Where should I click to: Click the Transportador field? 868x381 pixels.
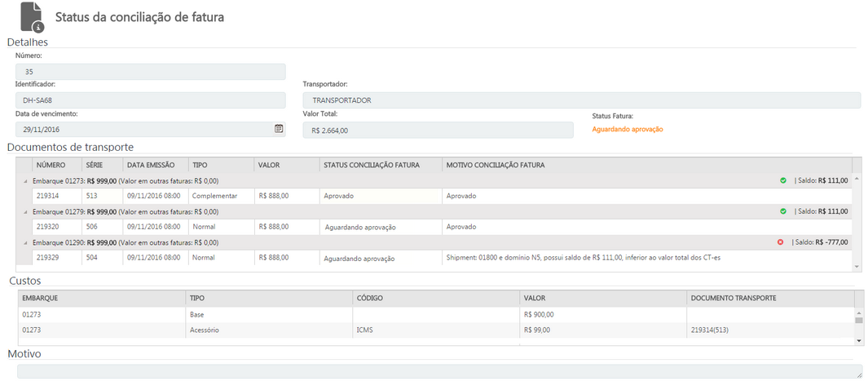(582, 100)
